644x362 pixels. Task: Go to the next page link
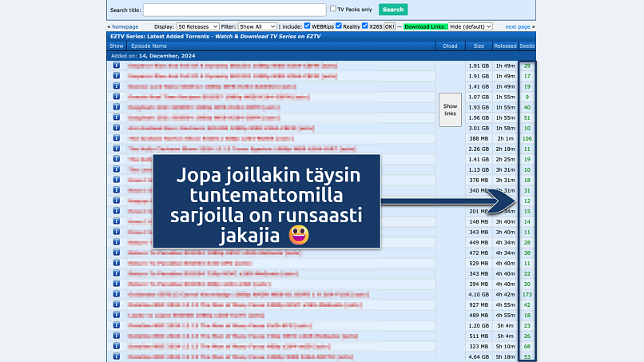tap(517, 26)
